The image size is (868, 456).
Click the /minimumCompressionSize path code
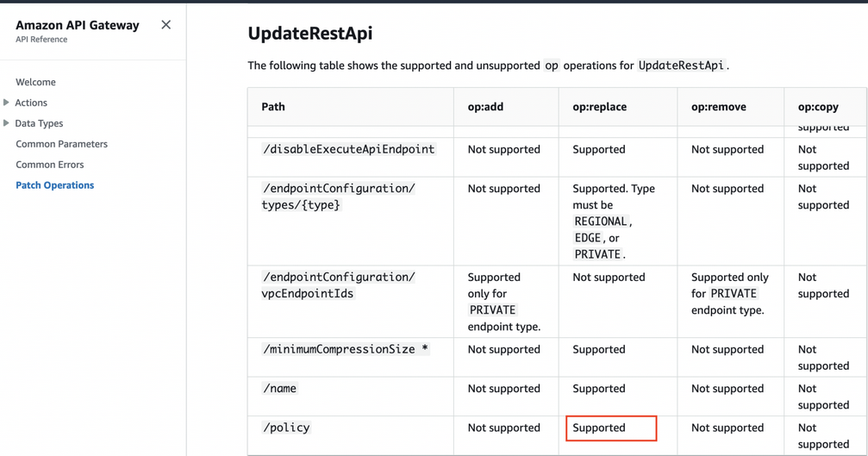346,349
